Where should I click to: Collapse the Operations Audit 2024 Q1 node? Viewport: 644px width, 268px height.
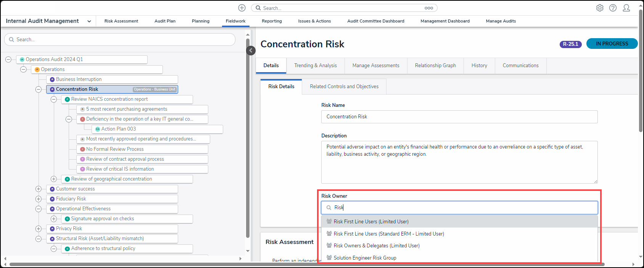pos(8,60)
